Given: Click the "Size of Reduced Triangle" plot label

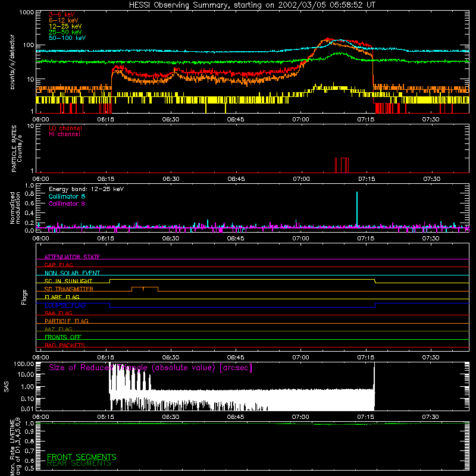Looking at the screenshot, I should point(151,368).
